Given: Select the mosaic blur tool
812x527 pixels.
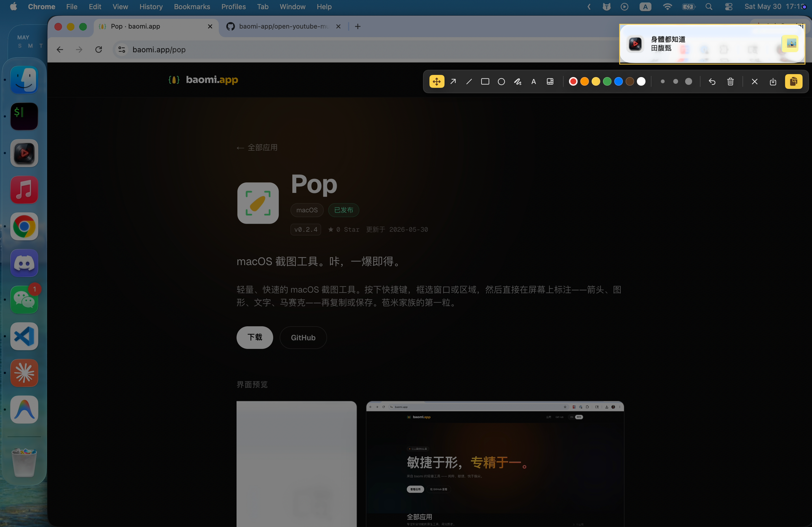Looking at the screenshot, I should click(x=550, y=82).
